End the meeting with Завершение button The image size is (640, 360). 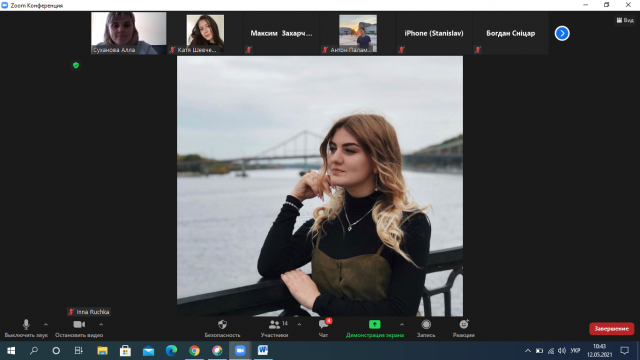click(611, 329)
